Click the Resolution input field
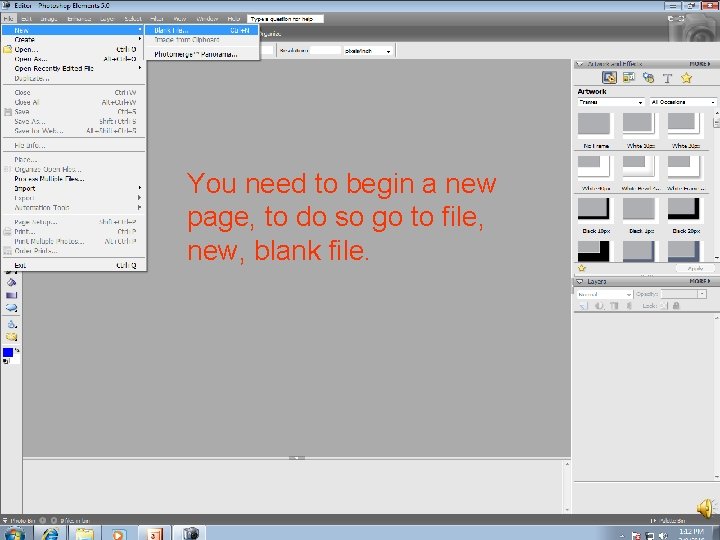 325,51
